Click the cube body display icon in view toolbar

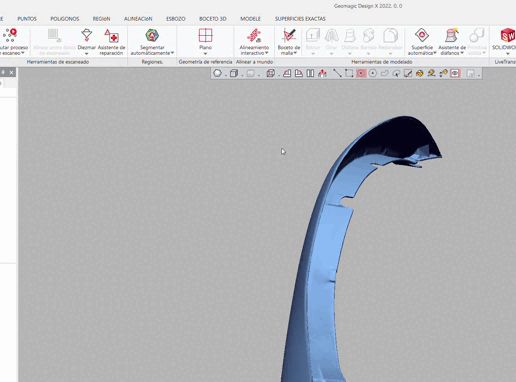pos(234,73)
